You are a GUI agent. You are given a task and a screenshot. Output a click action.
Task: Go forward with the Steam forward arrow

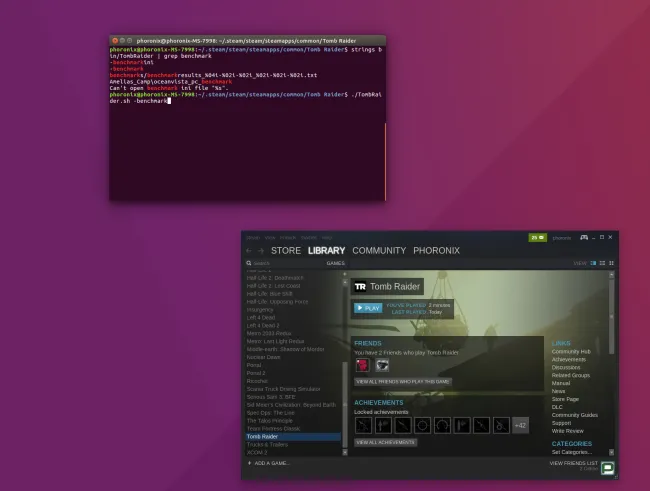pyautogui.click(x=261, y=251)
